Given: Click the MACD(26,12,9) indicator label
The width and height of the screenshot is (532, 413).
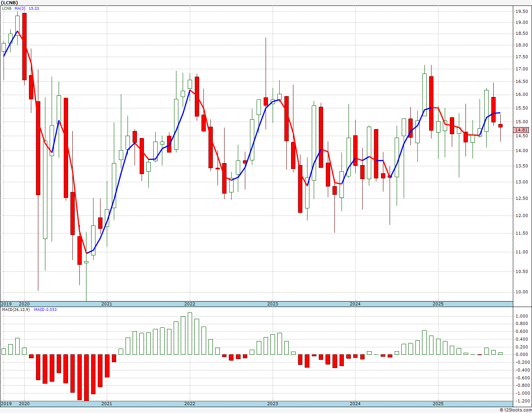Looking at the screenshot, I should click(15, 310).
